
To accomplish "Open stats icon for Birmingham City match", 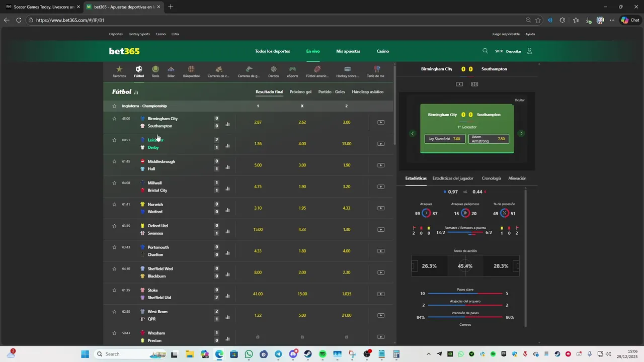I will pos(227,124).
